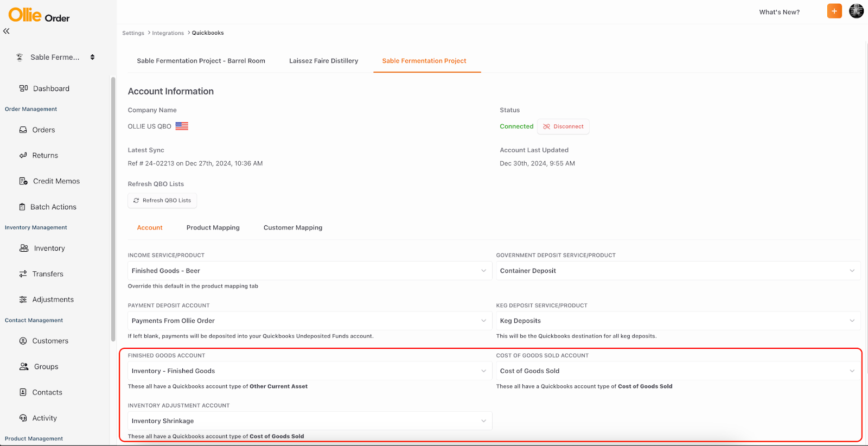Open Income Service/Product dropdown
Image resolution: width=868 pixels, height=446 pixels.
tap(310, 271)
